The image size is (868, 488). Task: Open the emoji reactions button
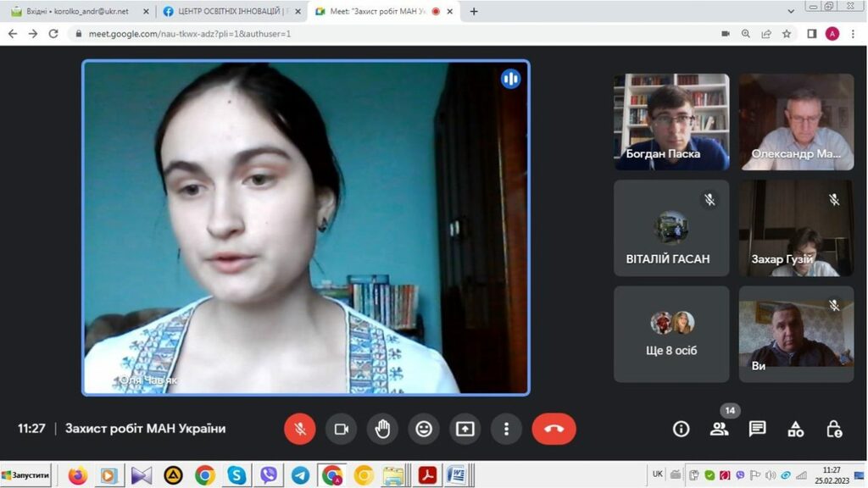tap(424, 429)
